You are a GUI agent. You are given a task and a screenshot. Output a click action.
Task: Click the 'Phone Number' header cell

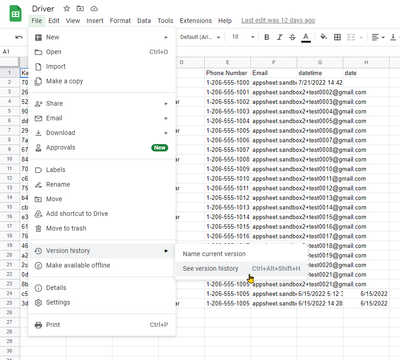pos(227,73)
